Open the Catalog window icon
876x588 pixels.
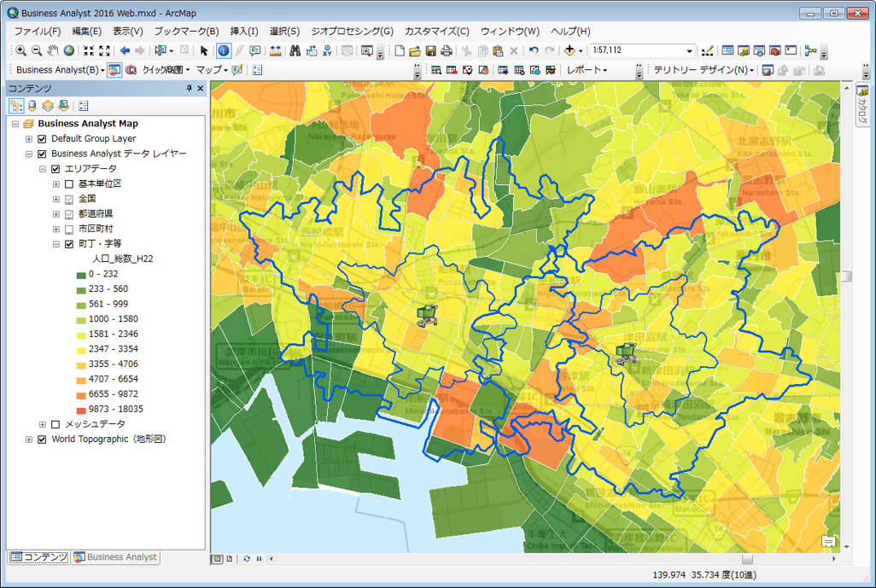(x=743, y=51)
